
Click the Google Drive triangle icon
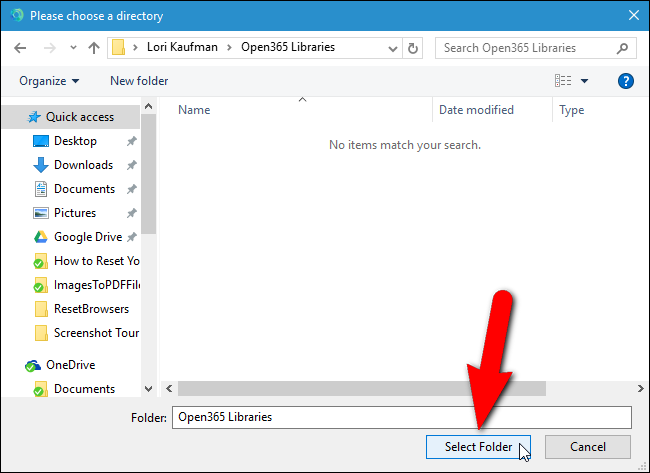[41, 237]
